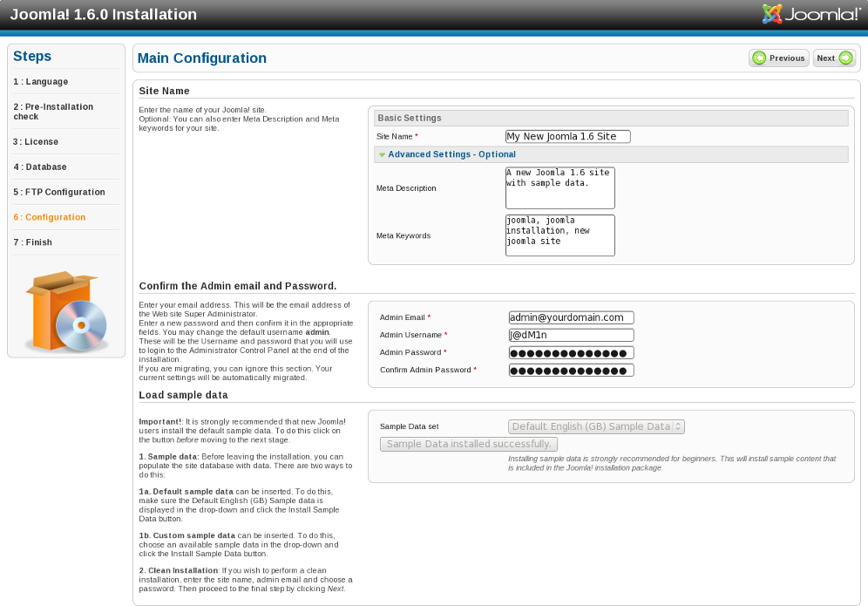
Task: Select step 4 : Database
Action: coord(40,167)
